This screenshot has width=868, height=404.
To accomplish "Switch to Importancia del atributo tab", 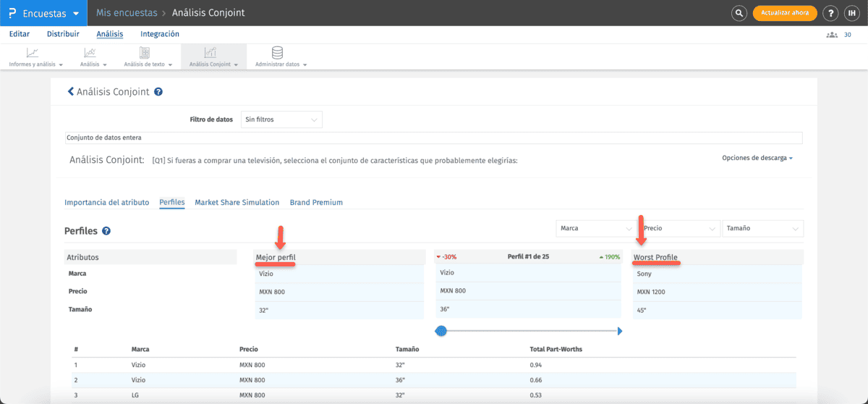I will [106, 203].
